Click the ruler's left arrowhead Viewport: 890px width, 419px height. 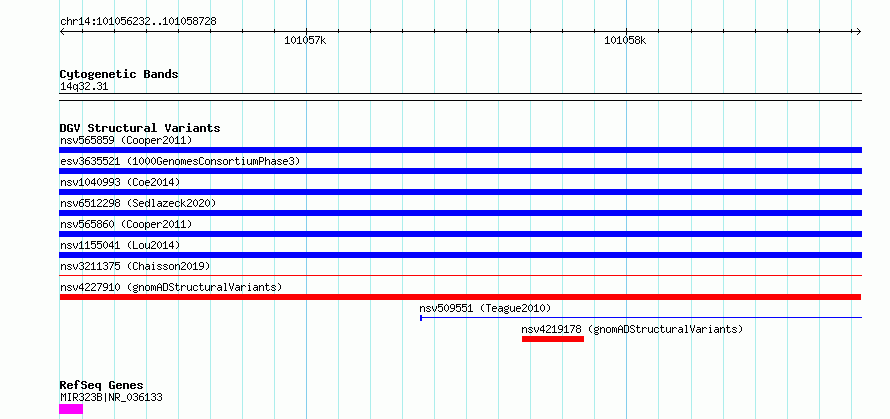tap(62, 32)
